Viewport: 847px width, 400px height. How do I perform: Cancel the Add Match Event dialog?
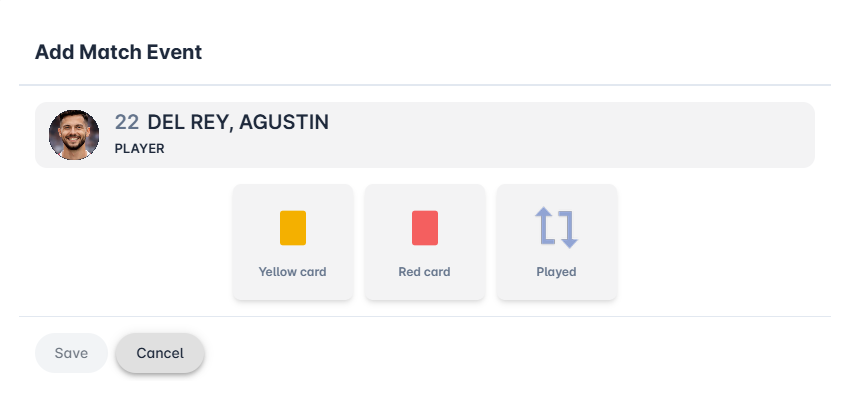click(160, 353)
